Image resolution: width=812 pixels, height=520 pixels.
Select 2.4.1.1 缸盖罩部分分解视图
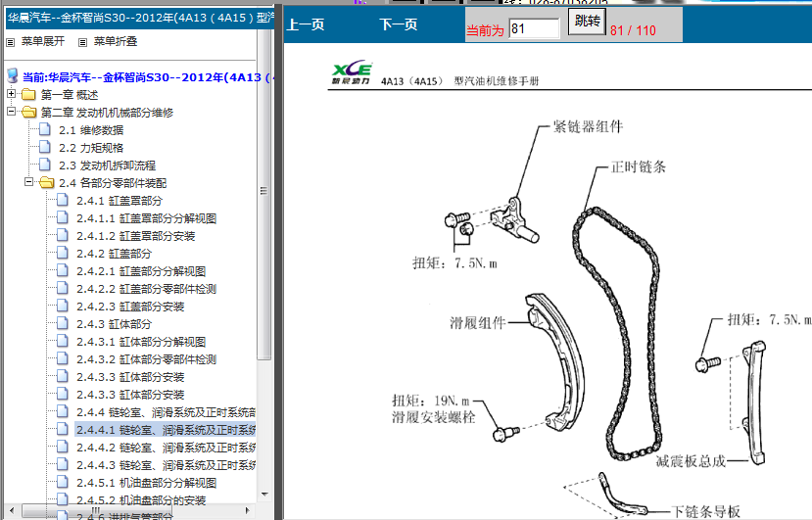tap(146, 218)
